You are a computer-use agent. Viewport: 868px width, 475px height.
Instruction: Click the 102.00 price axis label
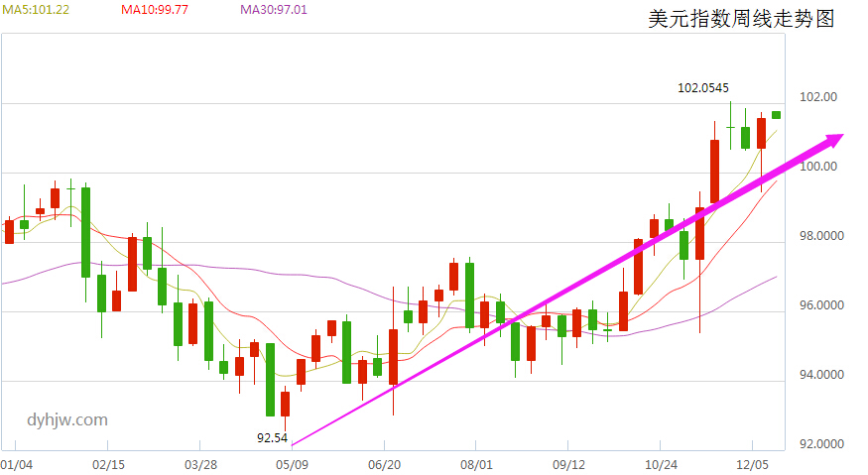[818, 97]
